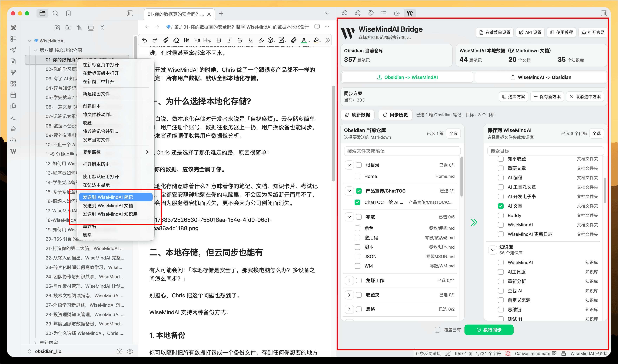Click the paperclip attachment icon
The image size is (618, 364).
pyautogui.click(x=294, y=40)
